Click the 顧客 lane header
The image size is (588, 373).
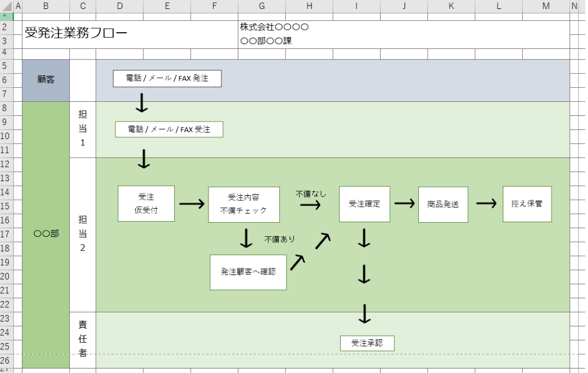point(46,80)
